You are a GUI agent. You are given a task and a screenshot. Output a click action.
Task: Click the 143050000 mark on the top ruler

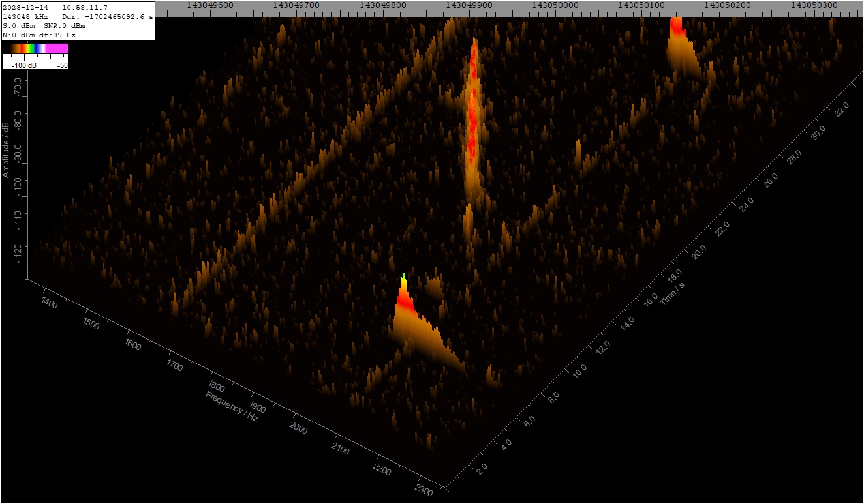[x=555, y=5]
